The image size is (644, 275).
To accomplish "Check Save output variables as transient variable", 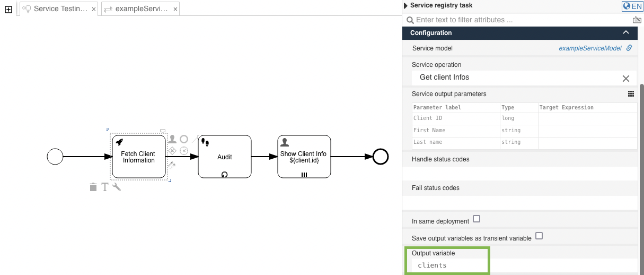I will click(539, 236).
